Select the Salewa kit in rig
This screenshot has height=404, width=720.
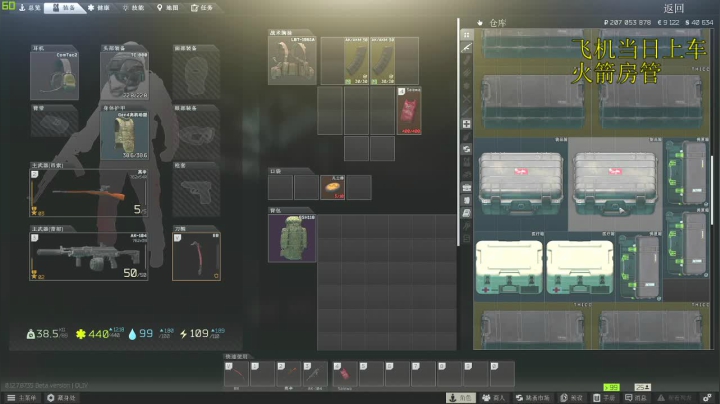tap(409, 111)
